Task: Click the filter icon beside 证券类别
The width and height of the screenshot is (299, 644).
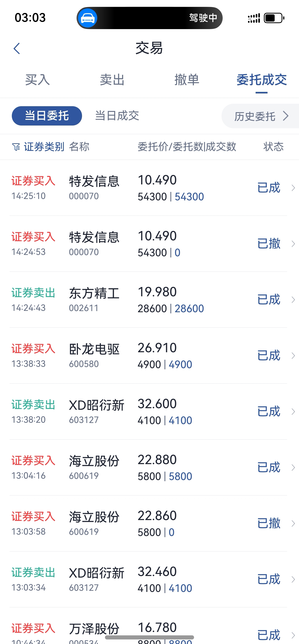Action: (x=16, y=147)
